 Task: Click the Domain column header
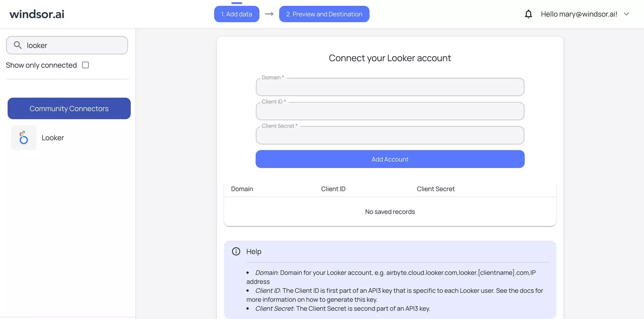coord(242,189)
